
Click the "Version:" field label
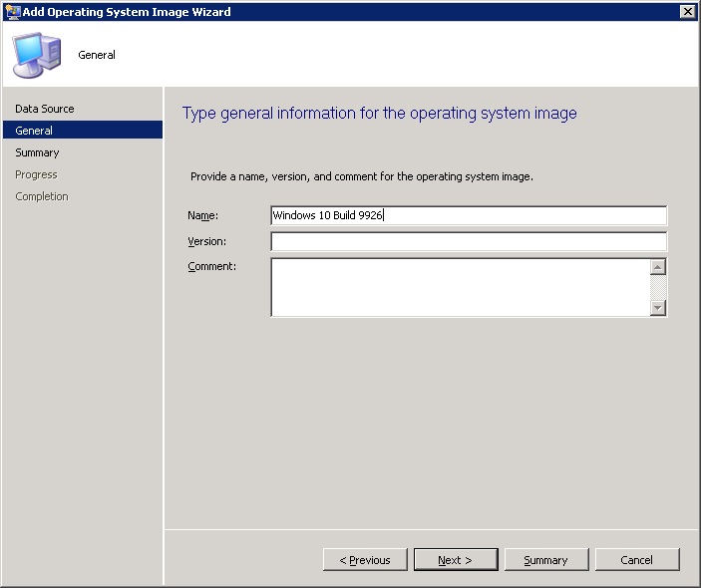coord(207,241)
